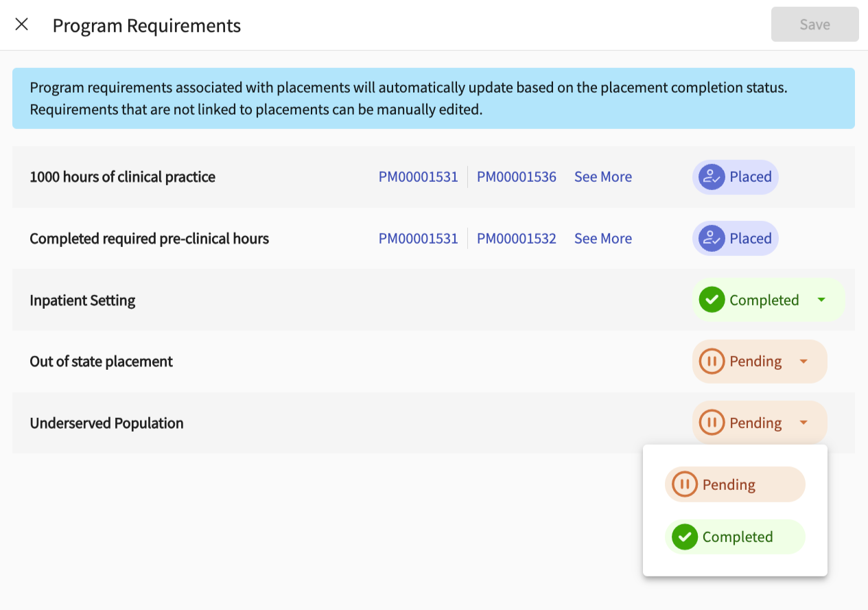The height and width of the screenshot is (610, 868).
Task: Select Completed from the open status menu
Action: point(737,537)
